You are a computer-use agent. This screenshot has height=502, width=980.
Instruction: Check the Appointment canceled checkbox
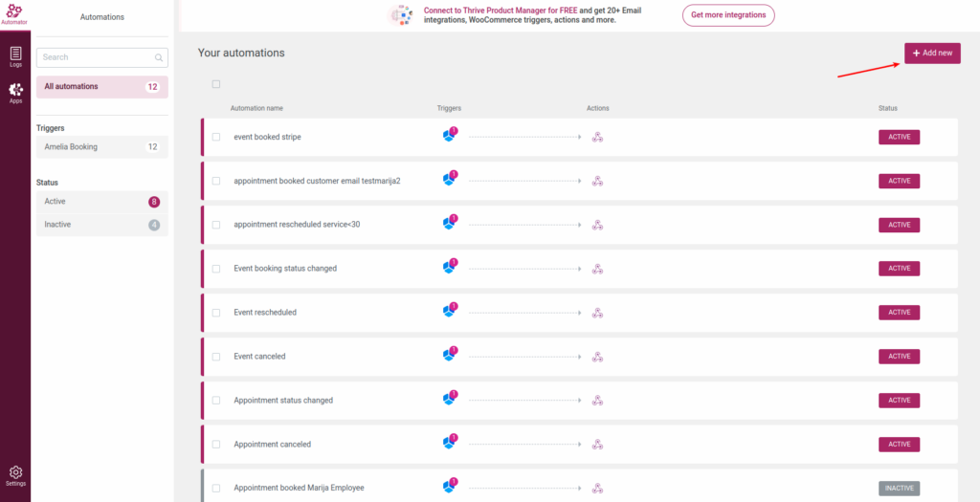tap(216, 445)
